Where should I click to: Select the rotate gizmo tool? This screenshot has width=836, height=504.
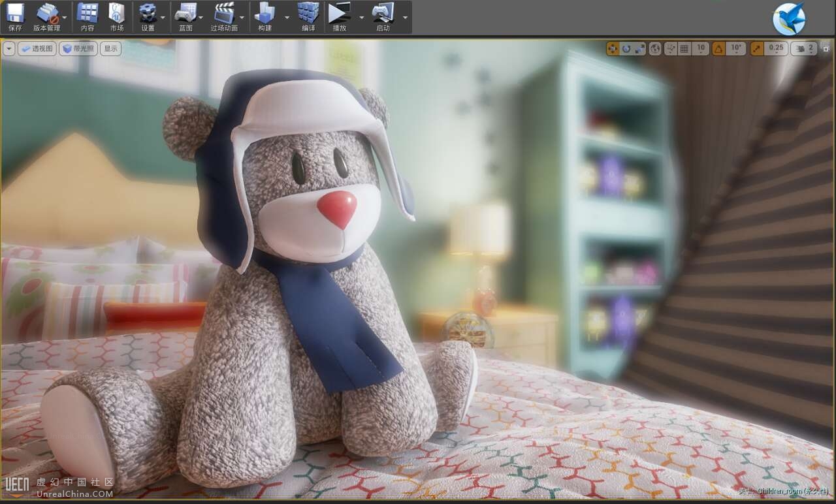pyautogui.click(x=626, y=48)
